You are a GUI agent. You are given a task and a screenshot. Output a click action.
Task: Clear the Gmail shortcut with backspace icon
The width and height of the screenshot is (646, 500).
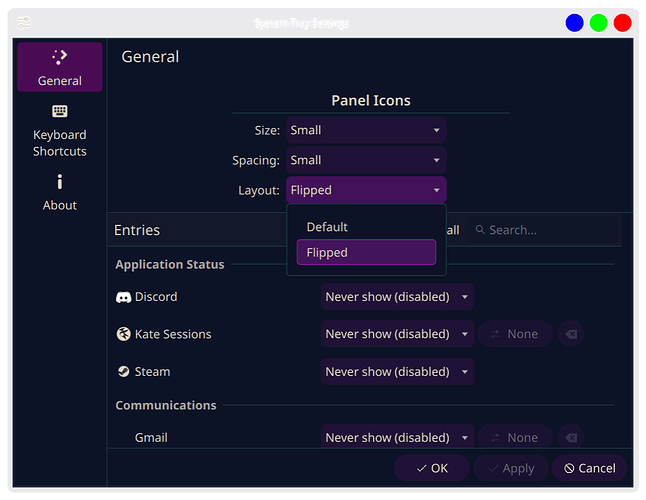click(571, 437)
